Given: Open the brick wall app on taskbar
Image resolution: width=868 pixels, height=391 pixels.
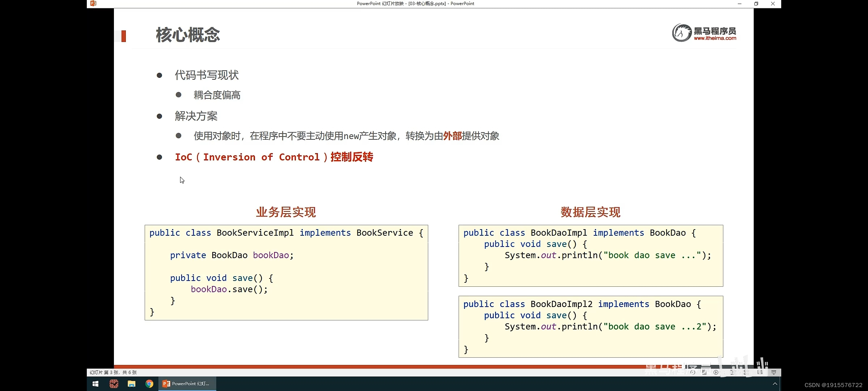Looking at the screenshot, I should tap(114, 384).
